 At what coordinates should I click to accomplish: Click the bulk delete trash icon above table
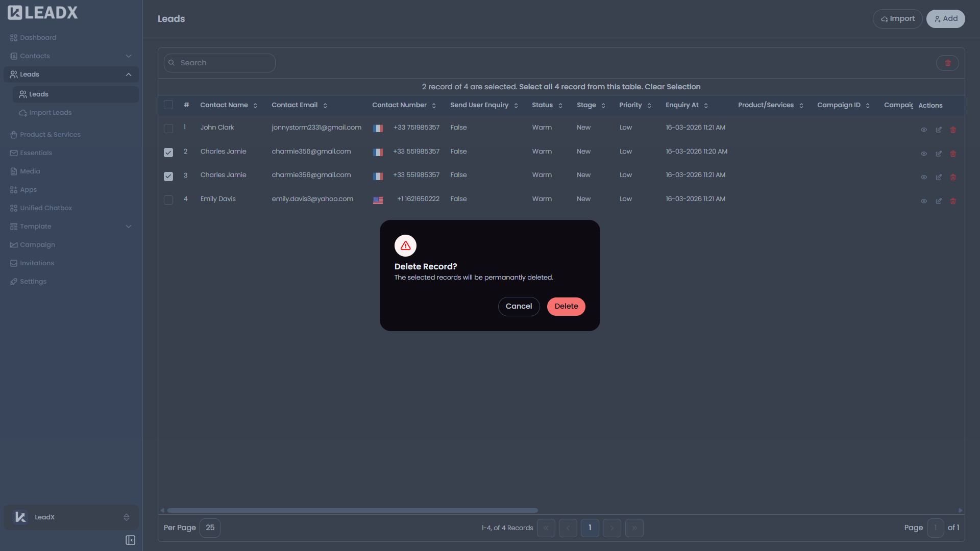[947, 63]
